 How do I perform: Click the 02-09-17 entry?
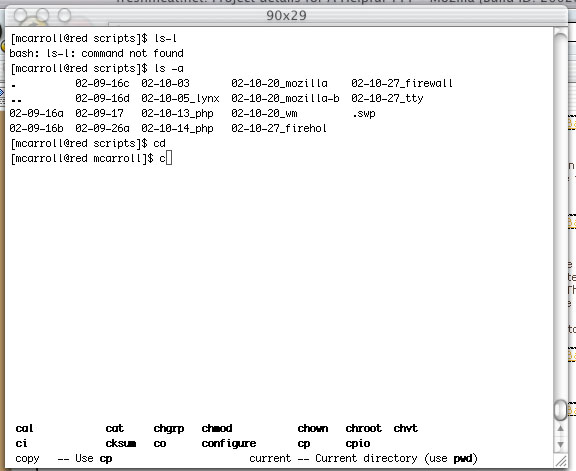99,113
